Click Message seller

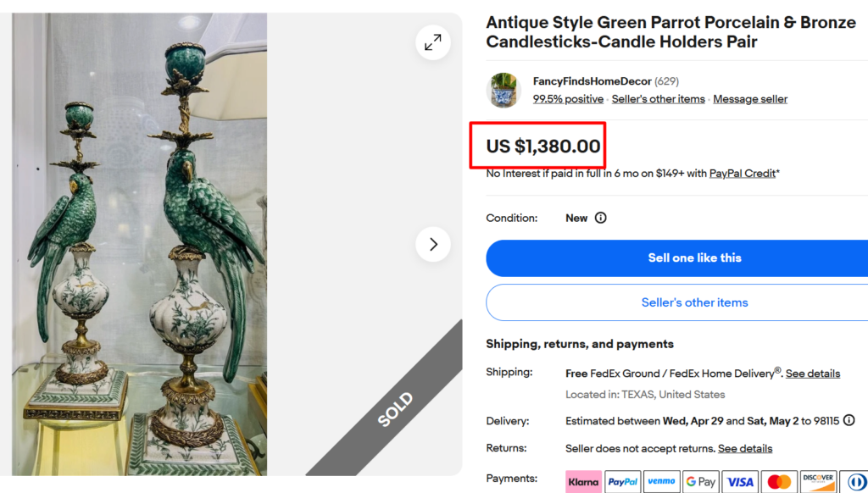pyautogui.click(x=749, y=98)
